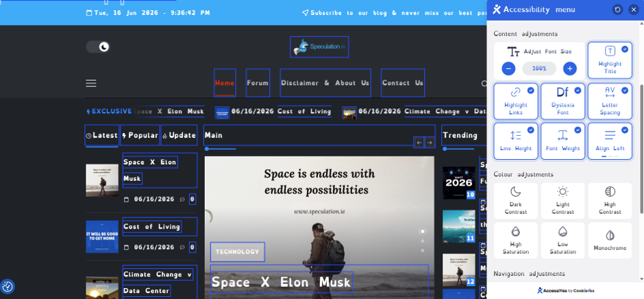
Task: Click the hiker thumbnail beside Space X Elon Musk in the Latest list
Action: coord(102,180)
